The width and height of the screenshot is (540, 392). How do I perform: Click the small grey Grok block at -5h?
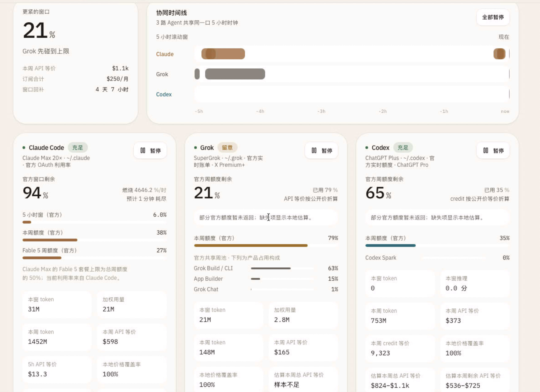point(197,74)
